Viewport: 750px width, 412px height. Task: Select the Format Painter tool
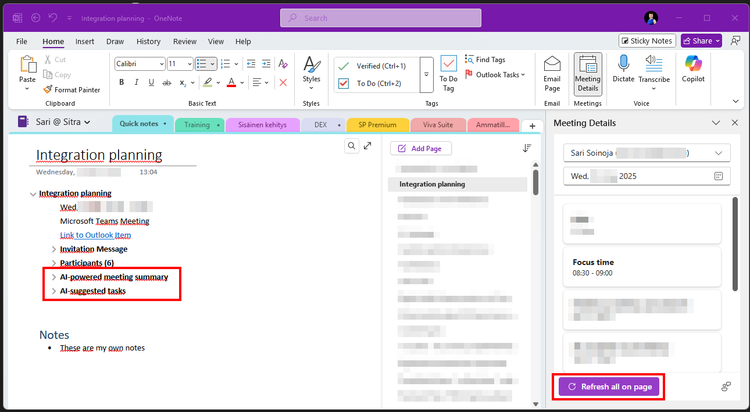pos(71,89)
